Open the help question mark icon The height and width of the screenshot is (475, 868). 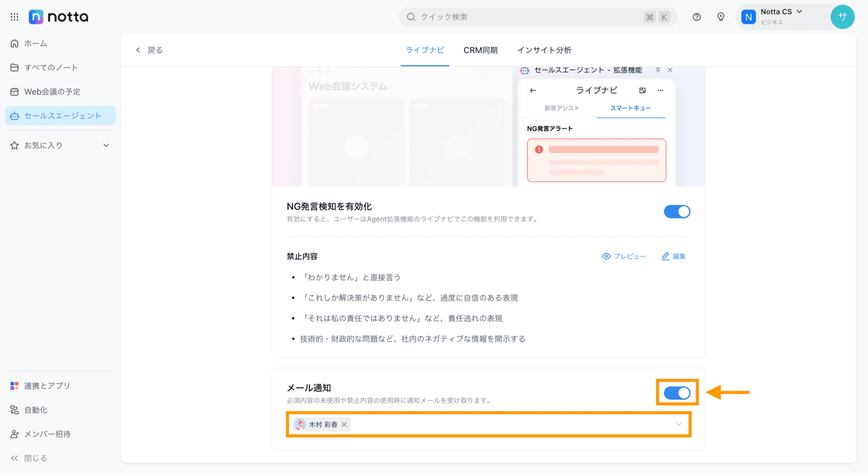coord(697,17)
